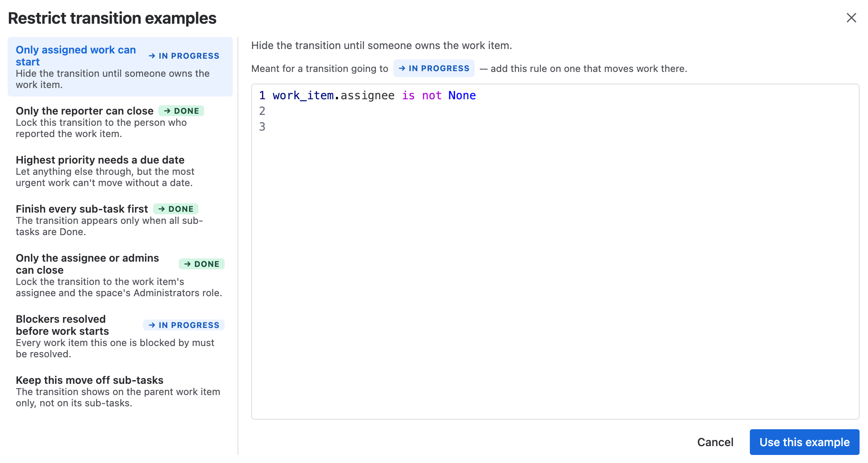The height and width of the screenshot is (463, 868).
Task: Click the 'None' keyword in the code
Action: [x=462, y=96]
